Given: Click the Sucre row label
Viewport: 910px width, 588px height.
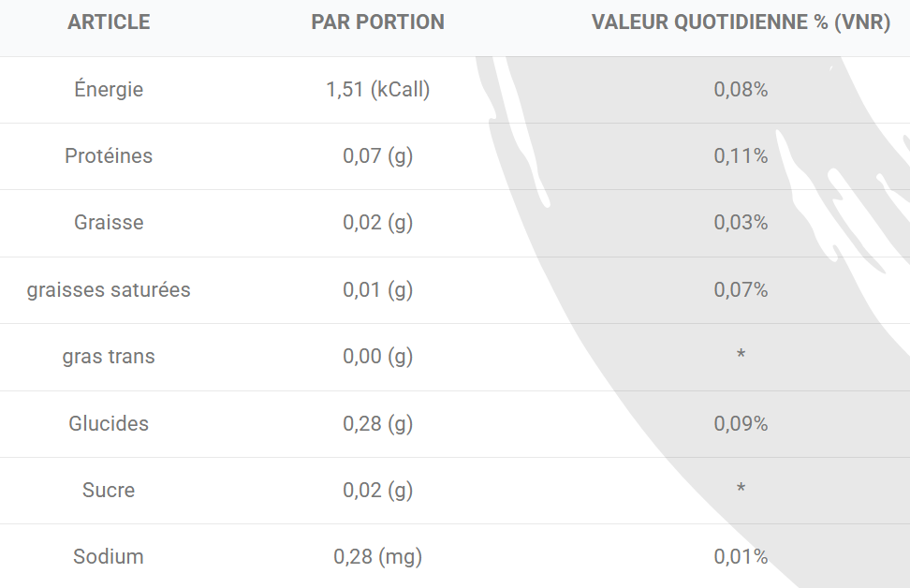Looking at the screenshot, I should (x=109, y=491).
